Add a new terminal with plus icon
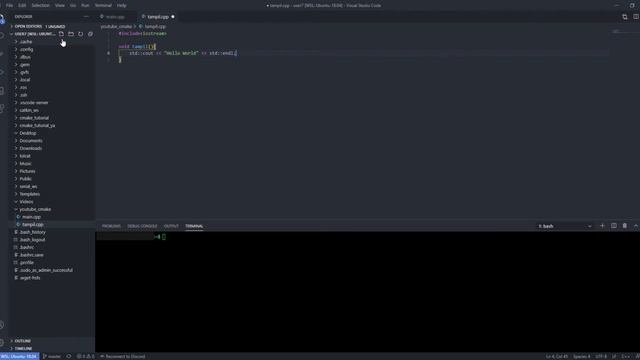640x360 pixels. [602, 226]
